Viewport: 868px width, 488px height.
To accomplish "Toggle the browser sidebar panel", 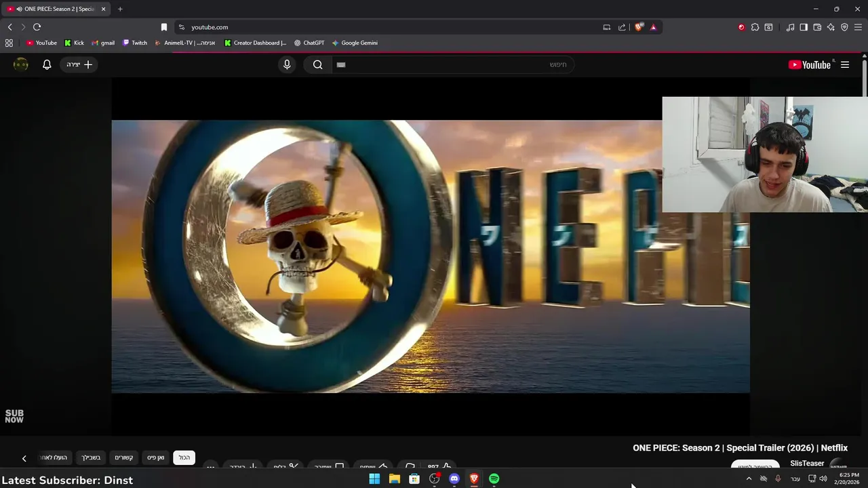I will (x=804, y=27).
